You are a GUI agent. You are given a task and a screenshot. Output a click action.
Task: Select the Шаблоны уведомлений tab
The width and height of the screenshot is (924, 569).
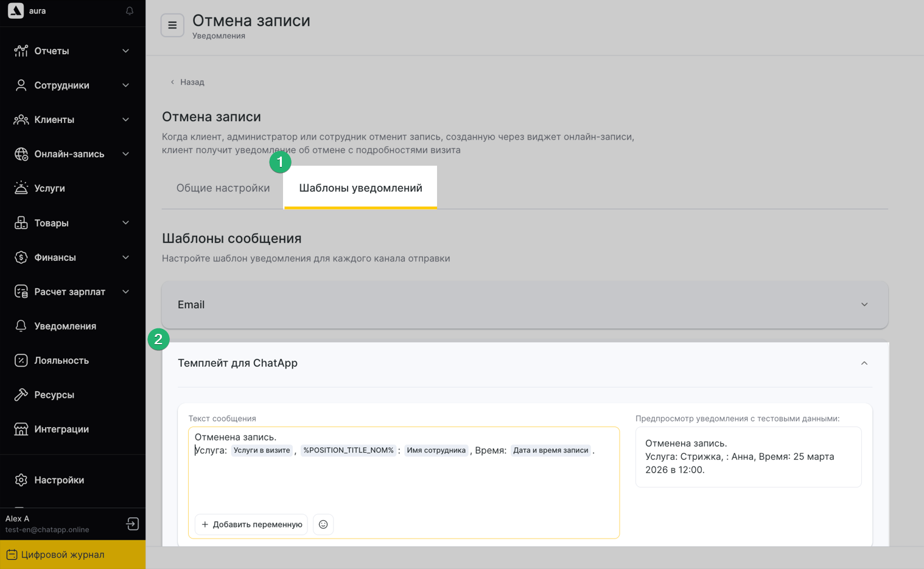(x=360, y=188)
